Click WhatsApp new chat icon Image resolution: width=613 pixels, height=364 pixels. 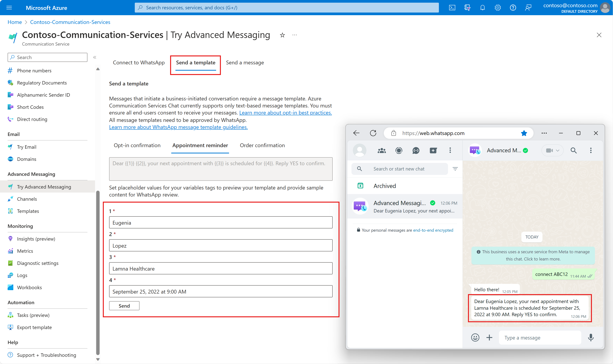pos(433,150)
